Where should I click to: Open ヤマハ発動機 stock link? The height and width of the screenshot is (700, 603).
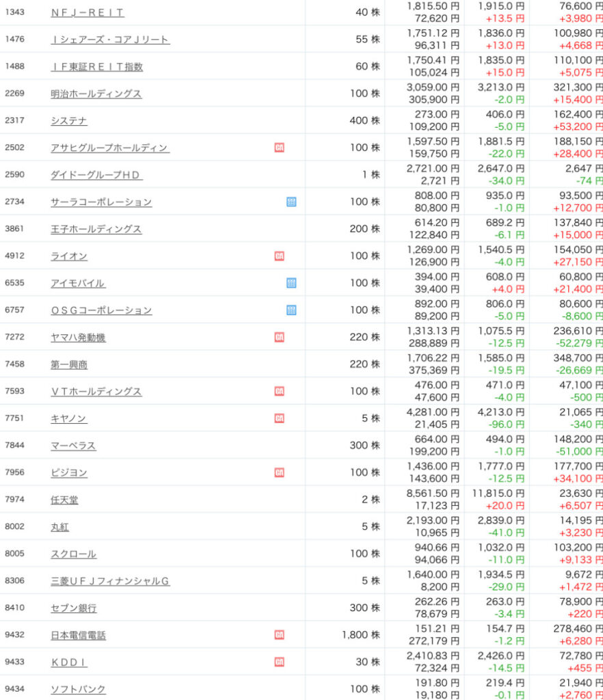78,338
